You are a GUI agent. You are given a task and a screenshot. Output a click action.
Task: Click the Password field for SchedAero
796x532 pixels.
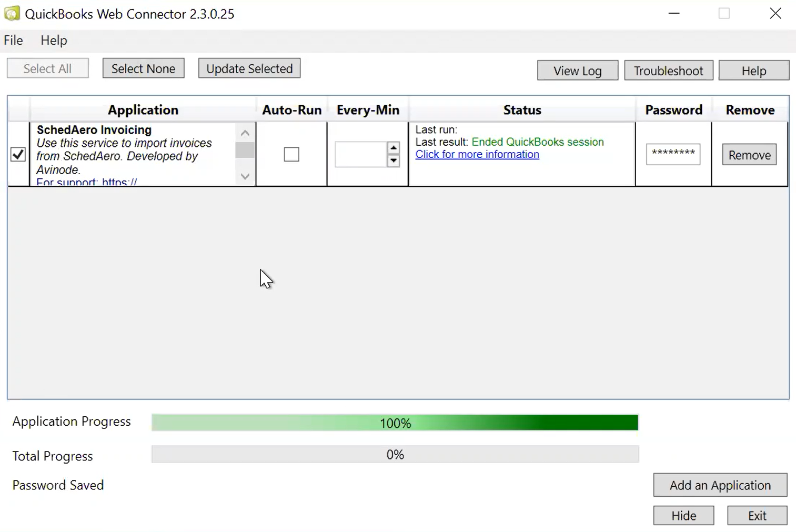(x=673, y=154)
